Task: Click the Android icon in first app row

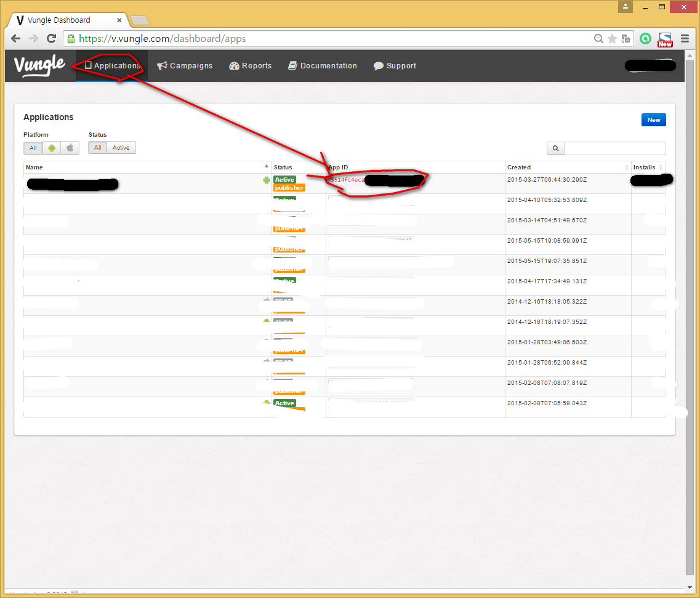Action: (x=267, y=180)
